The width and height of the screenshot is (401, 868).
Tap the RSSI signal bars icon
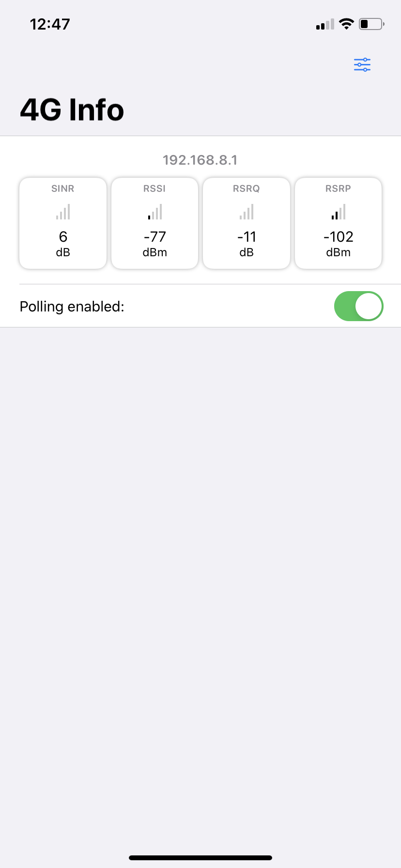click(155, 212)
